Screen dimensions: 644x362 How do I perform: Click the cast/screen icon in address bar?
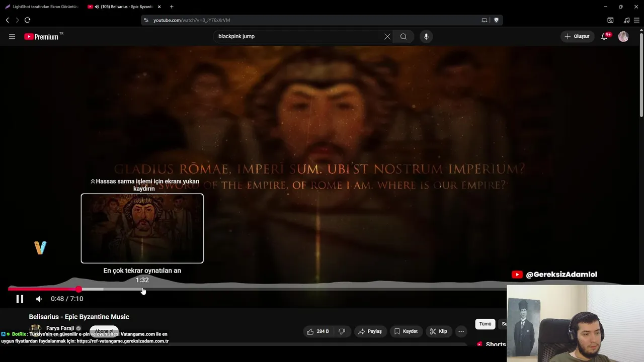click(x=485, y=20)
